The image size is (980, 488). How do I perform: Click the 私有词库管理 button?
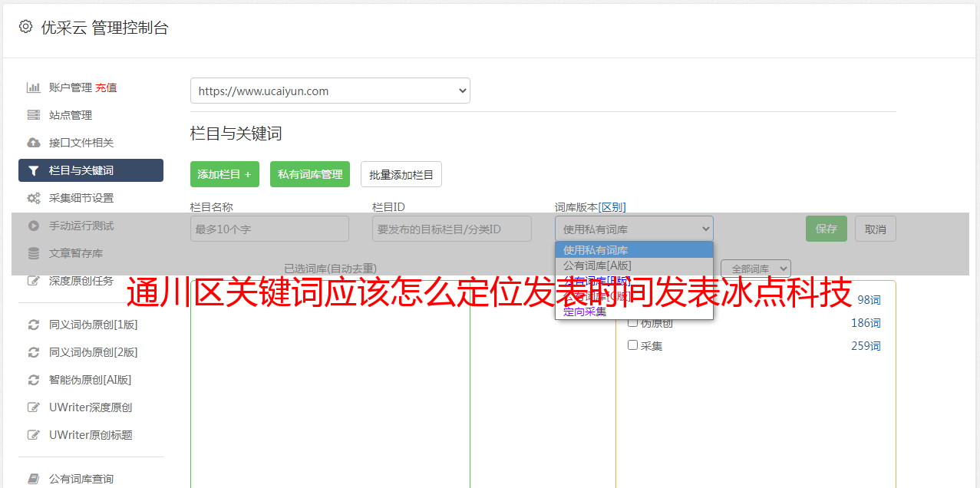click(310, 174)
